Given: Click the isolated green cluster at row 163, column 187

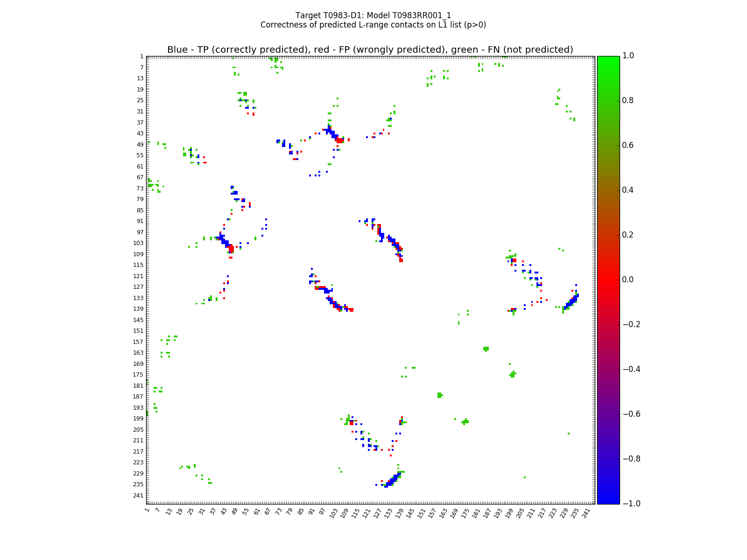Looking at the screenshot, I should click(x=486, y=349).
